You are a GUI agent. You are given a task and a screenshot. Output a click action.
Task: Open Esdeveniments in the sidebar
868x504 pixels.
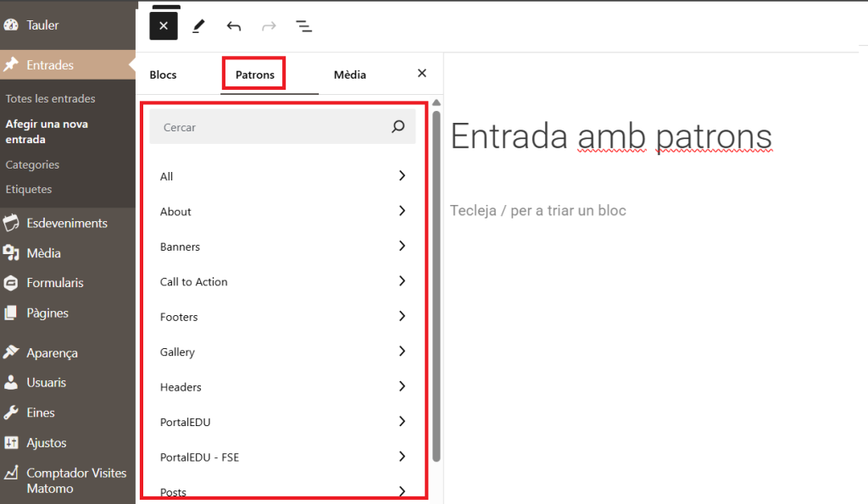coord(67,224)
